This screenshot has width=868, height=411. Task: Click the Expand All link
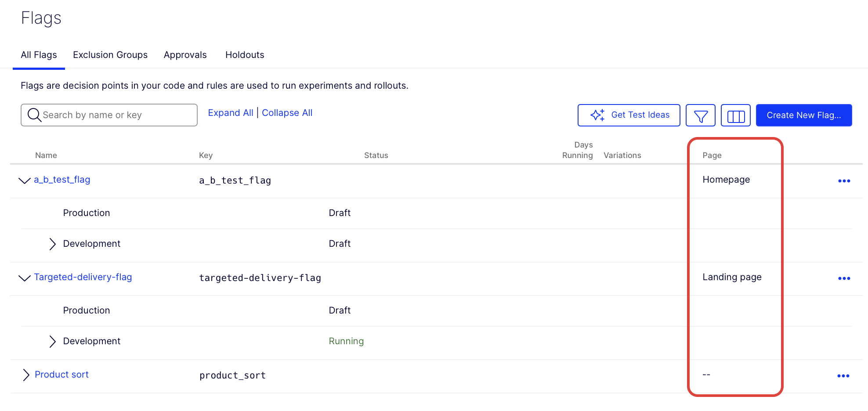pyautogui.click(x=230, y=113)
